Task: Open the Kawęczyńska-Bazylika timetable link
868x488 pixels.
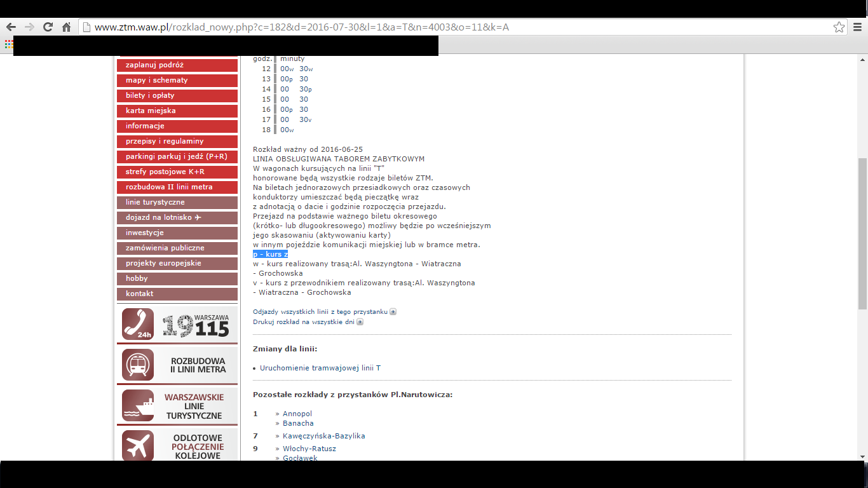Action: [x=323, y=436]
